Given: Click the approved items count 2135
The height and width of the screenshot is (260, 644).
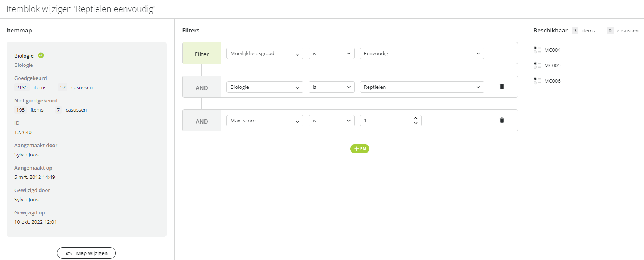Looking at the screenshot, I should click(22, 87).
